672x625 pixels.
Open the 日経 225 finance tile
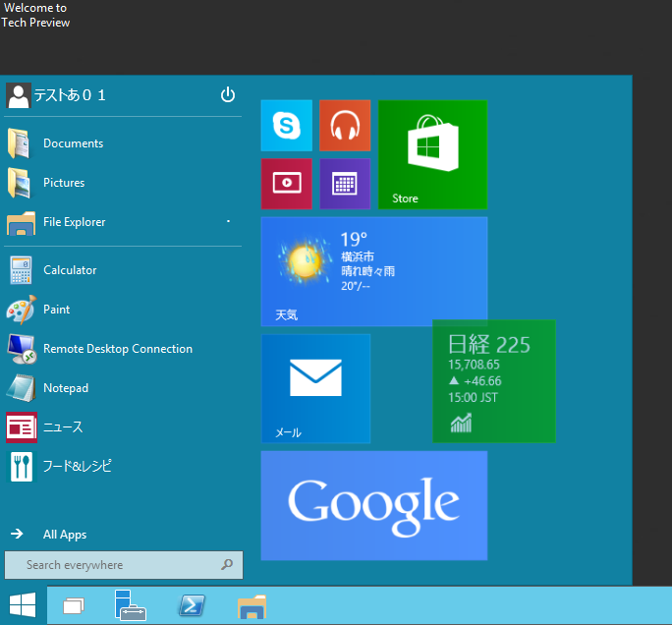[494, 381]
